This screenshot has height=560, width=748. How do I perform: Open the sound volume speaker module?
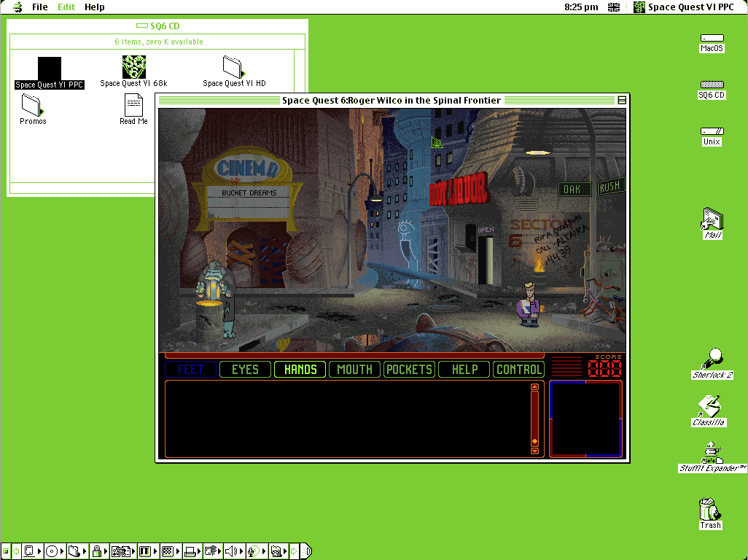coord(234,551)
